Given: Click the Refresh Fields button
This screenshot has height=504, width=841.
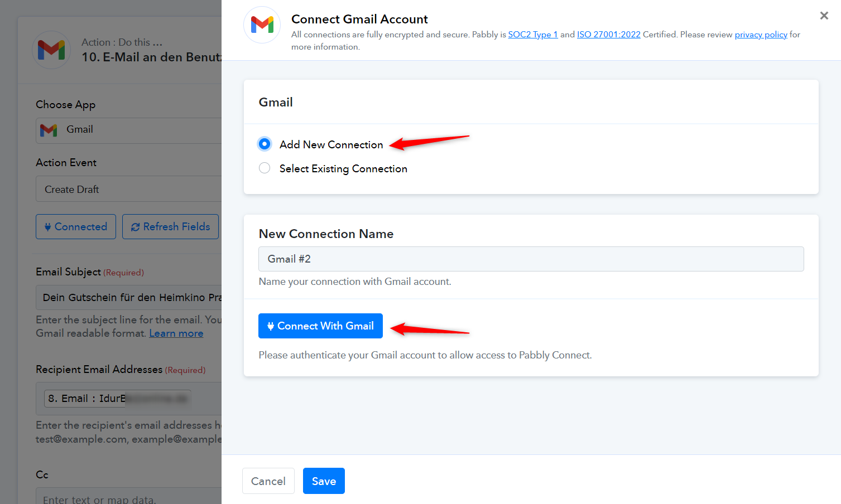Looking at the screenshot, I should click(170, 226).
